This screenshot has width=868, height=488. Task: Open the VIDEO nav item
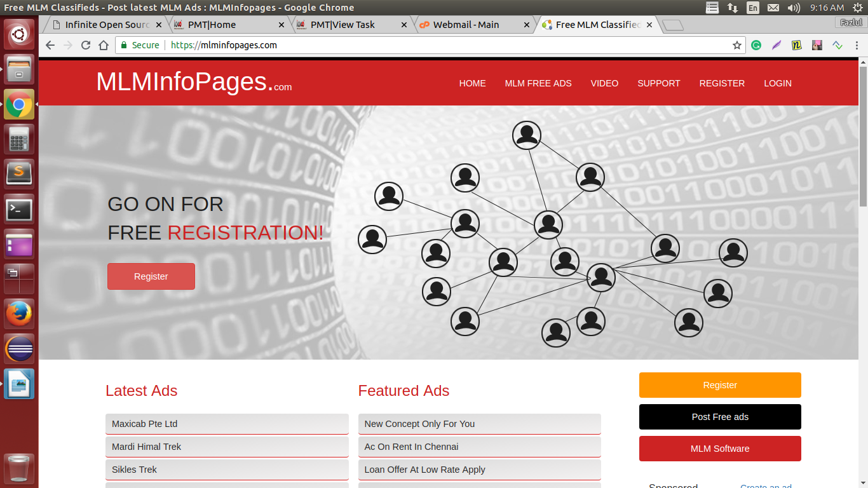pos(604,83)
